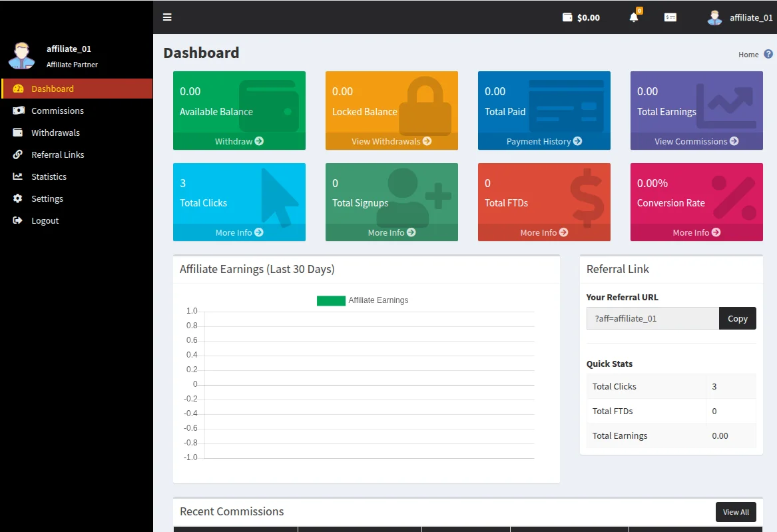
Task: Click View Commissions on Total Earnings card
Action: (696, 141)
